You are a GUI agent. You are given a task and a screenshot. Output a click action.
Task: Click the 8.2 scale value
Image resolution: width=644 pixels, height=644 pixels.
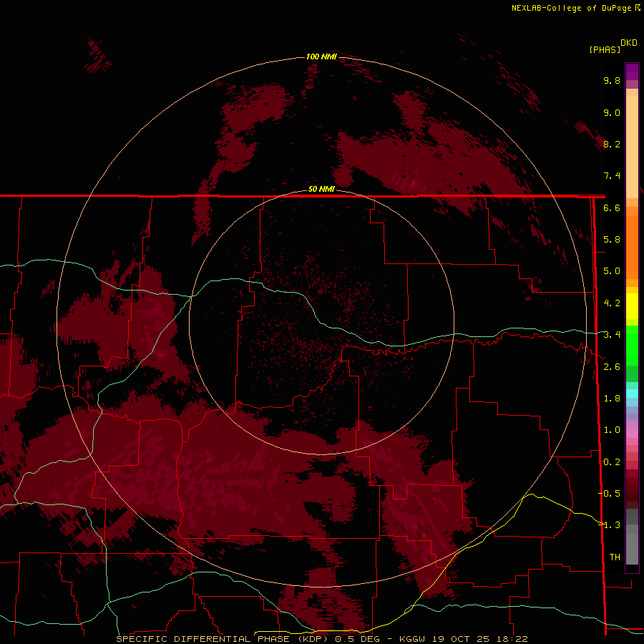tap(612, 144)
